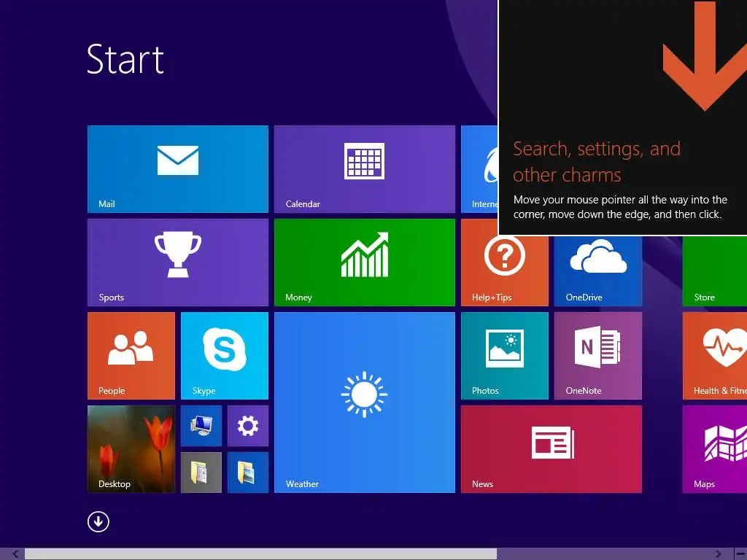Open the This PC computer tile

point(201,426)
